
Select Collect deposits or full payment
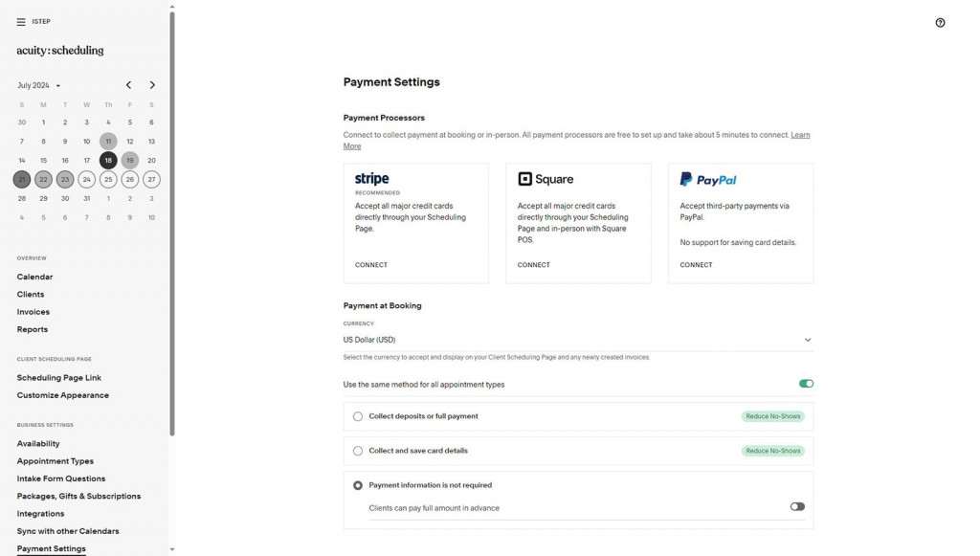(358, 416)
